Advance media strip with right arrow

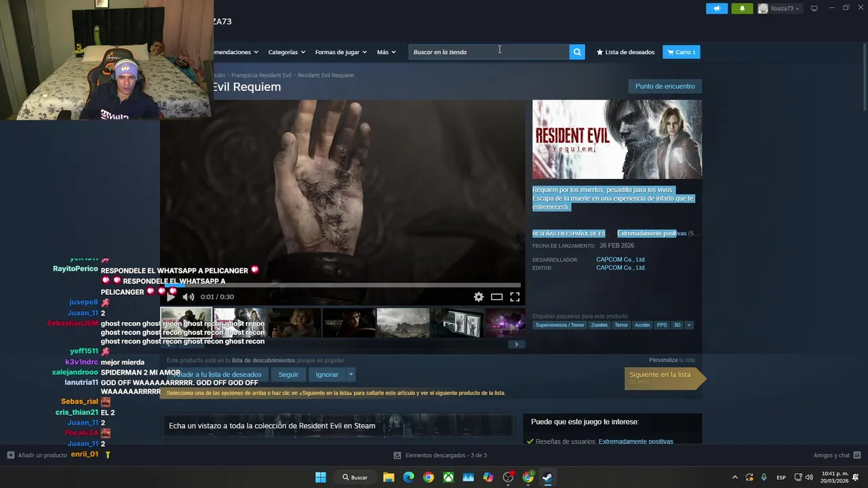(516, 344)
